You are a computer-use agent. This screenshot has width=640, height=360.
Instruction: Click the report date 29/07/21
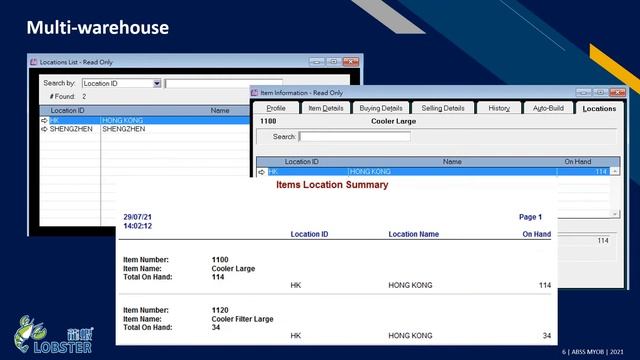(x=138, y=217)
